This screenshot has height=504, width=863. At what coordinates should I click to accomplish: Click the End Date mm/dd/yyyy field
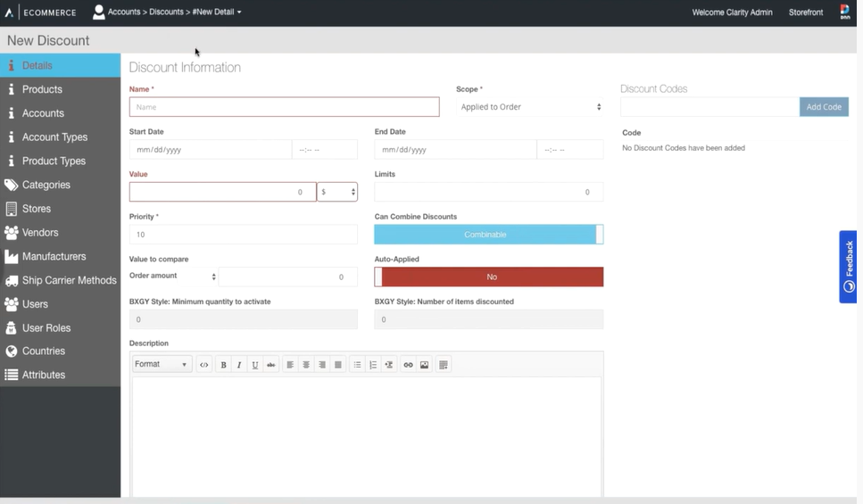click(456, 150)
